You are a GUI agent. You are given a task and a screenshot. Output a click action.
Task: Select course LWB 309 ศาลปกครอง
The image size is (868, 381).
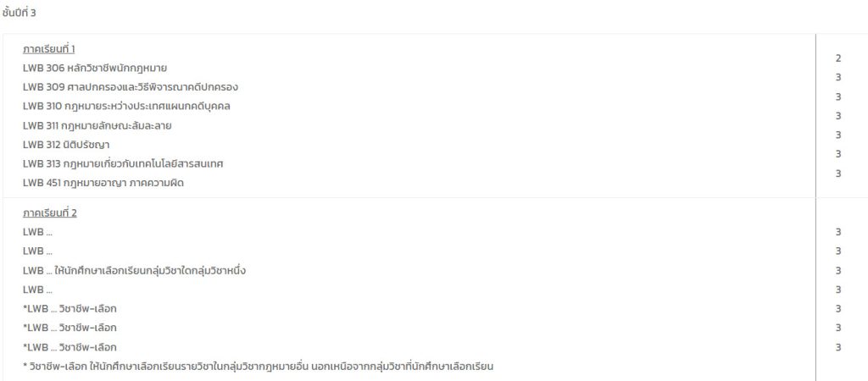[131, 87]
